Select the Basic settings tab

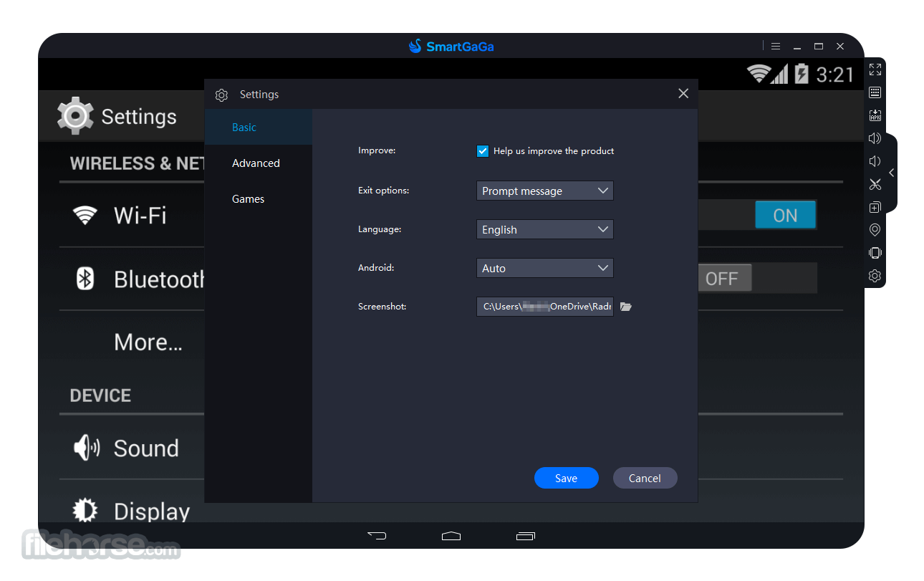(x=259, y=127)
